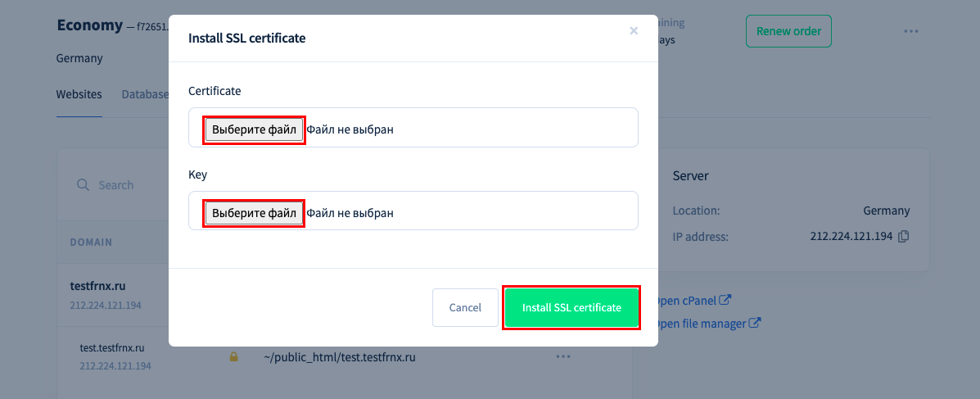Click the Certificate file input area
Screen dimensions: 980x399
pyautogui.click(x=413, y=128)
